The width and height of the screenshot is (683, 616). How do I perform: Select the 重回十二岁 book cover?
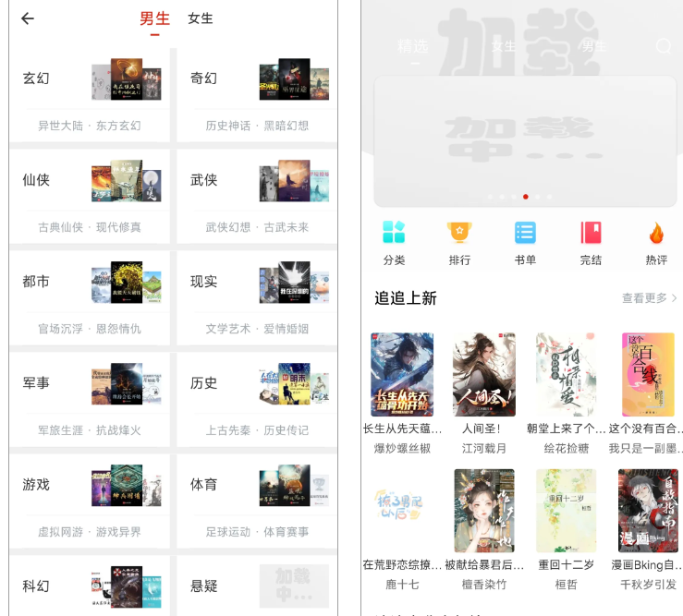(567, 510)
